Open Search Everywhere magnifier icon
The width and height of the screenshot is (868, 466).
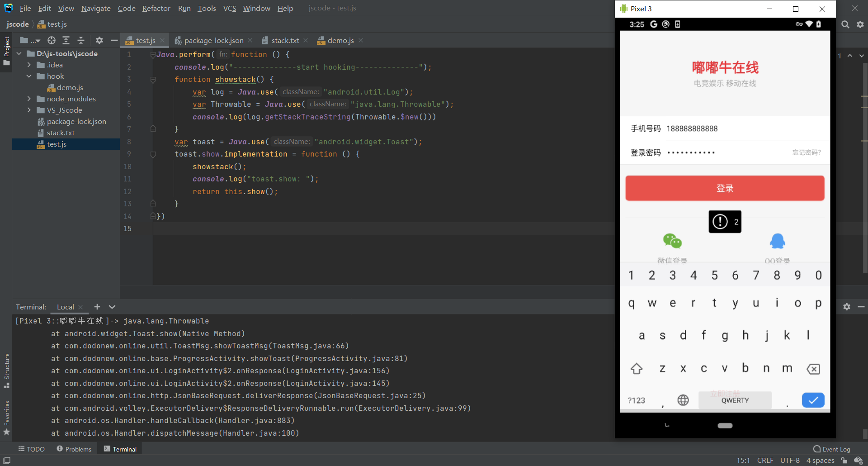pyautogui.click(x=845, y=24)
